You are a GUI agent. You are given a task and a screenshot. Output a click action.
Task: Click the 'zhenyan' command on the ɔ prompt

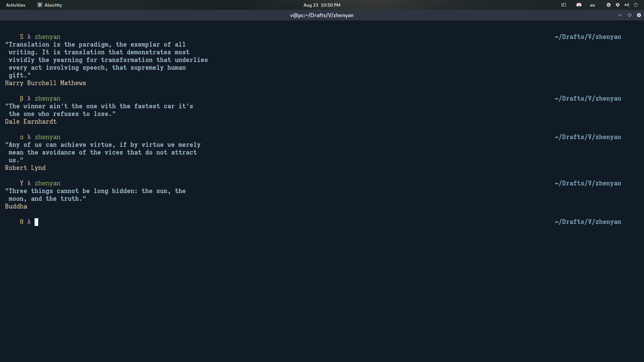[48, 137]
